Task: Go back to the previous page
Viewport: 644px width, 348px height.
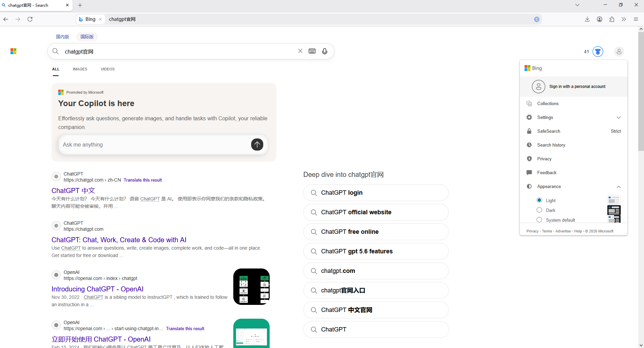Action: pyautogui.click(x=6, y=19)
